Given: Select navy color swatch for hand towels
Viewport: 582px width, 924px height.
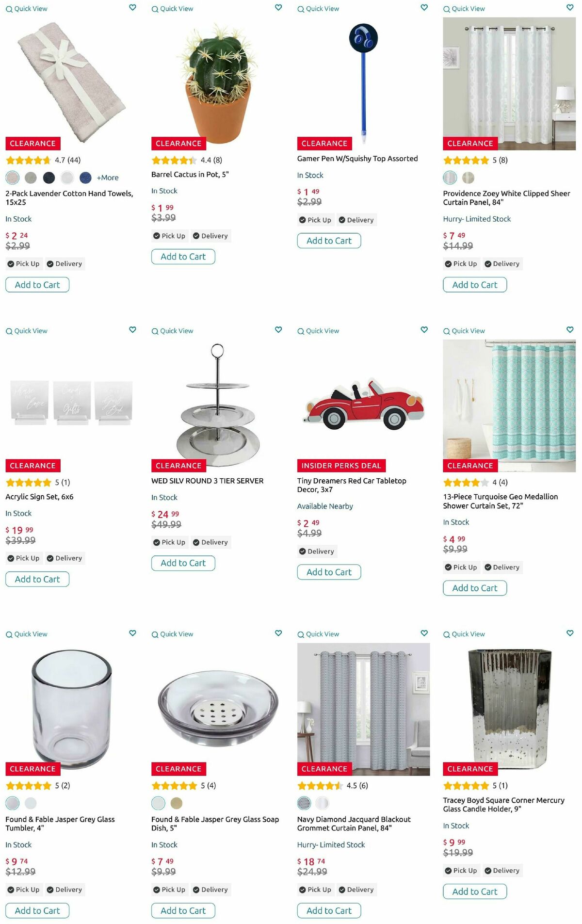Looking at the screenshot, I should 49,178.
